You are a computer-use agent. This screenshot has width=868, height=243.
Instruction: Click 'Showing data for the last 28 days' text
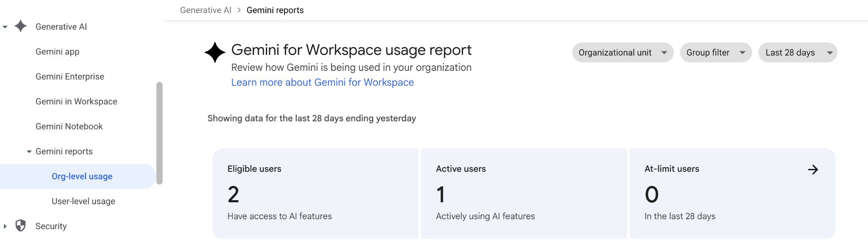pyautogui.click(x=312, y=118)
